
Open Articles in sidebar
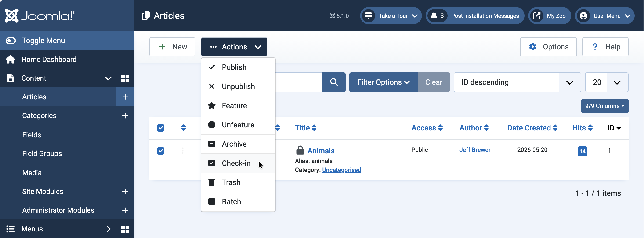(x=34, y=97)
